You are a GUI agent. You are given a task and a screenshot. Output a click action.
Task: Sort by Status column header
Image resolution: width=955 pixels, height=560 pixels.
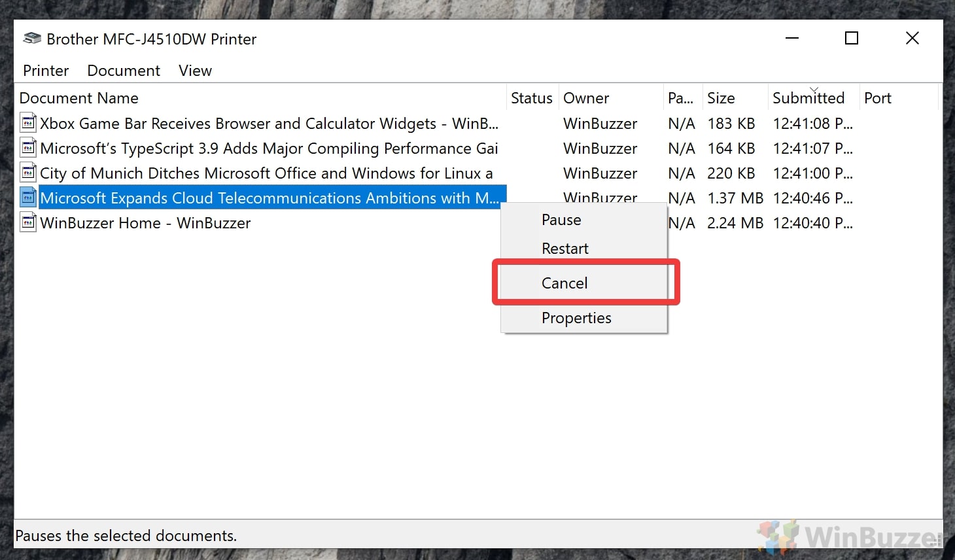(x=532, y=98)
